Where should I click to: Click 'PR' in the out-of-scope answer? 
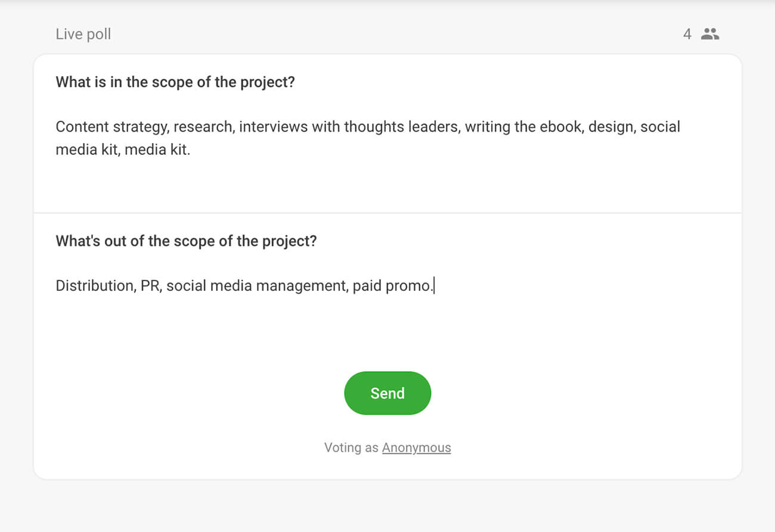150,286
